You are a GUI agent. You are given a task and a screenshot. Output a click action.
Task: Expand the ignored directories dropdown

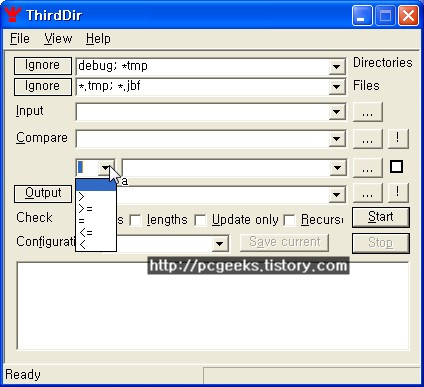tap(336, 66)
